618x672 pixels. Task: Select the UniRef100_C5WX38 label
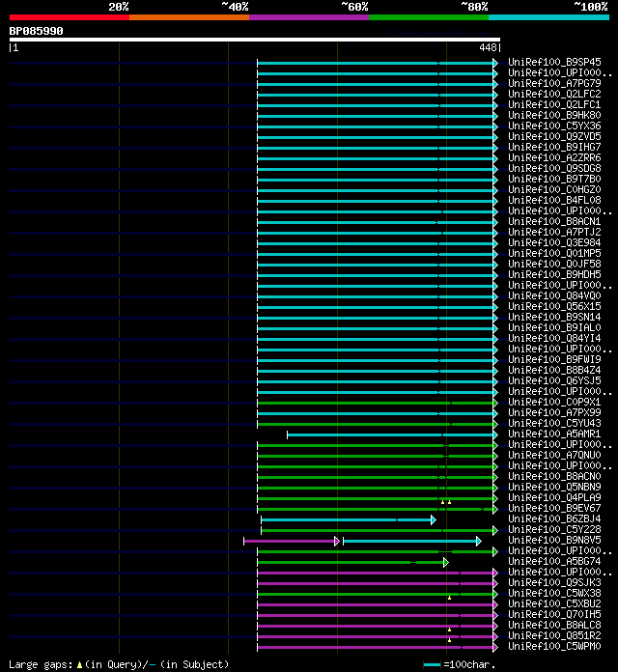(x=554, y=594)
